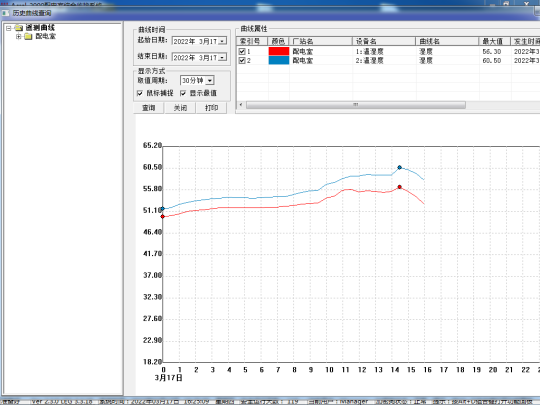
Task: Click the 查询 button
Action: click(149, 108)
